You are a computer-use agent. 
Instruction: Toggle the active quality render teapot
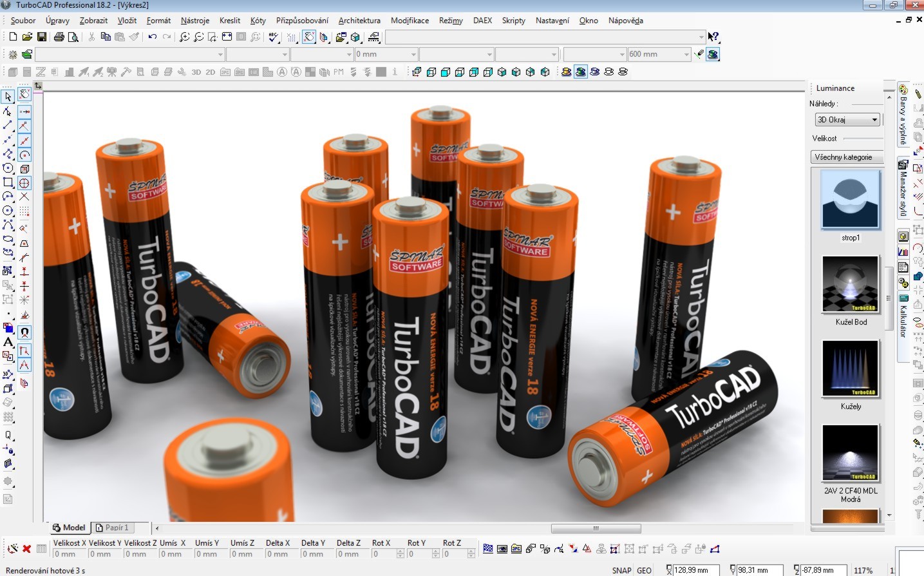tap(581, 72)
